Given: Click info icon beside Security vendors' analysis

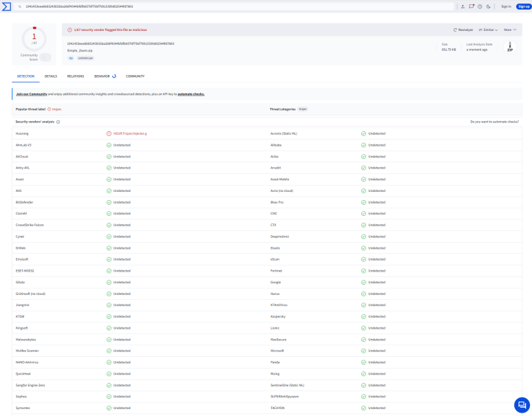Looking at the screenshot, I should tap(58, 122).
